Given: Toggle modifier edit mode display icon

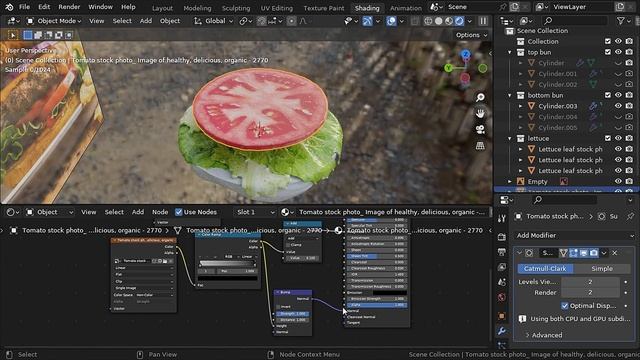Looking at the screenshot, I should tap(573, 253).
